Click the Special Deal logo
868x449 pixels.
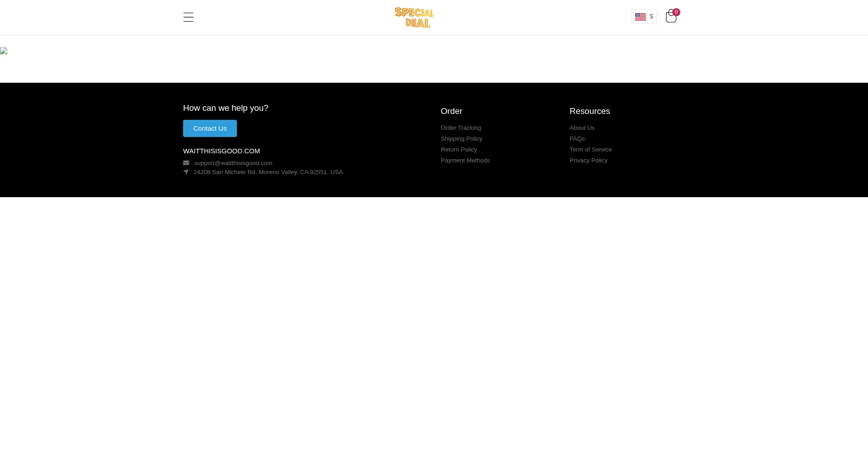click(414, 17)
